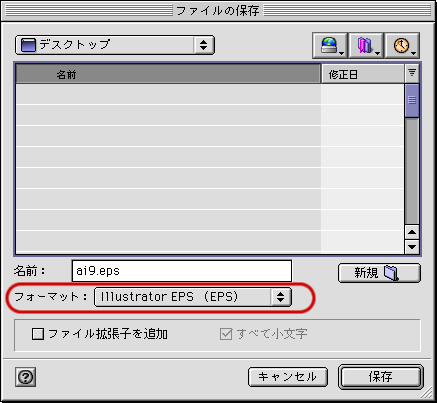Click the 新規 folder button
This screenshot has height=403, width=437.
click(379, 273)
